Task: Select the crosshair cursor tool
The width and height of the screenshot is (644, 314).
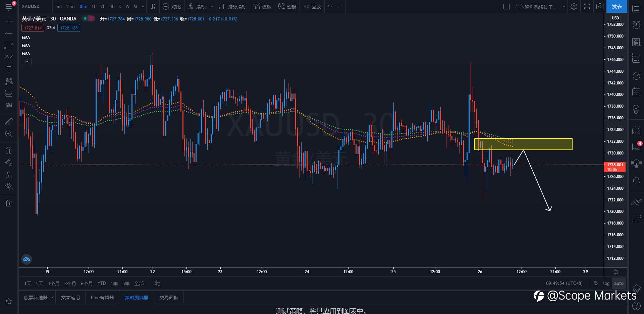Action: [x=9, y=21]
